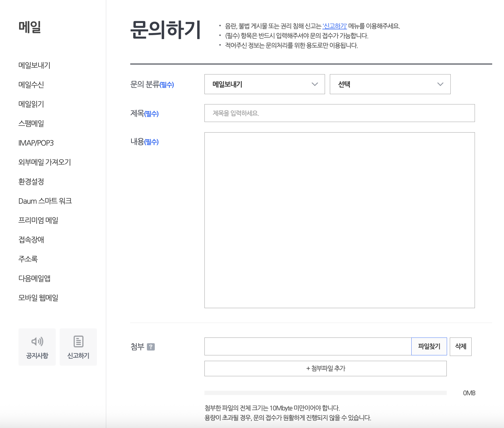
Task: Click 파일찾기 to browse for attachments
Action: pyautogui.click(x=429, y=347)
